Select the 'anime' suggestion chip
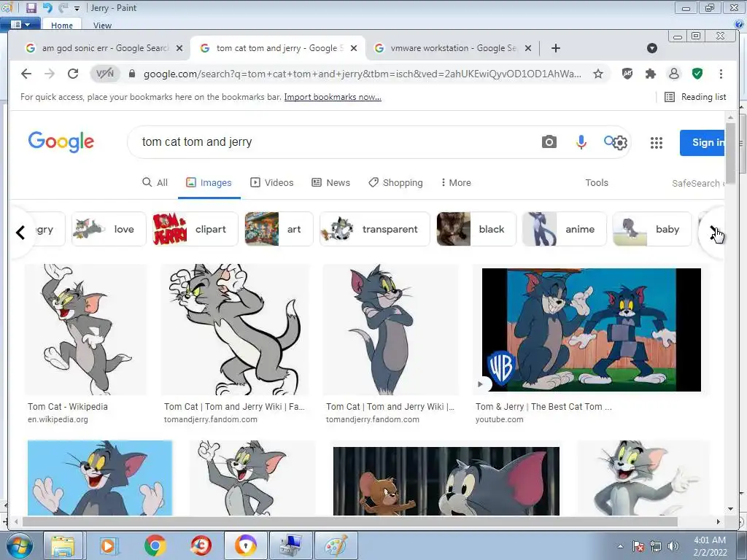 (564, 229)
